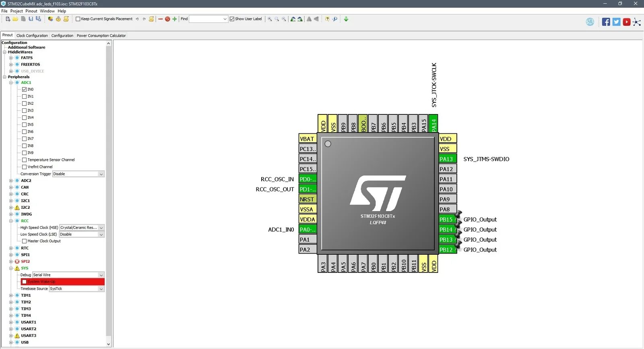Select the USART1 tree item
The image size is (644, 349).
click(29, 322)
